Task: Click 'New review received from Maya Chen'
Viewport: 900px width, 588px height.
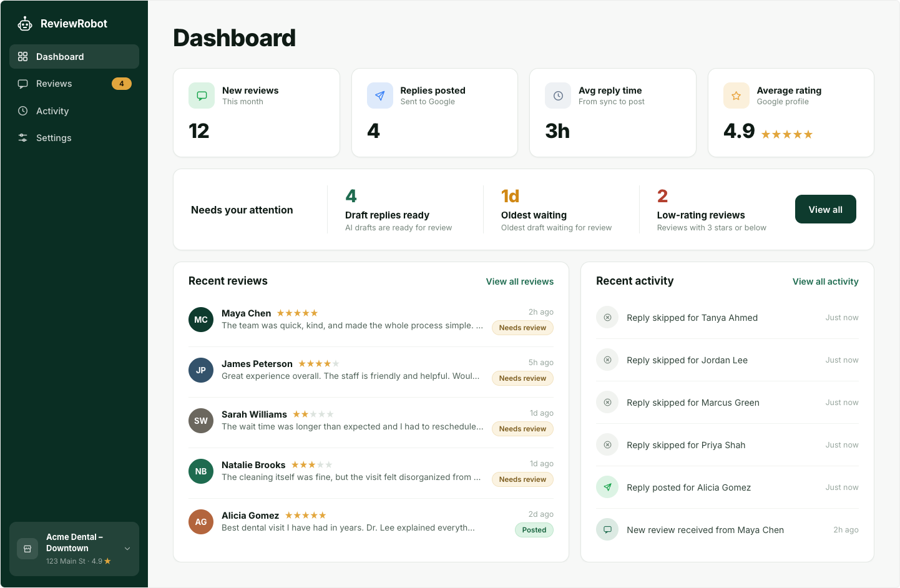Action: 705,530
